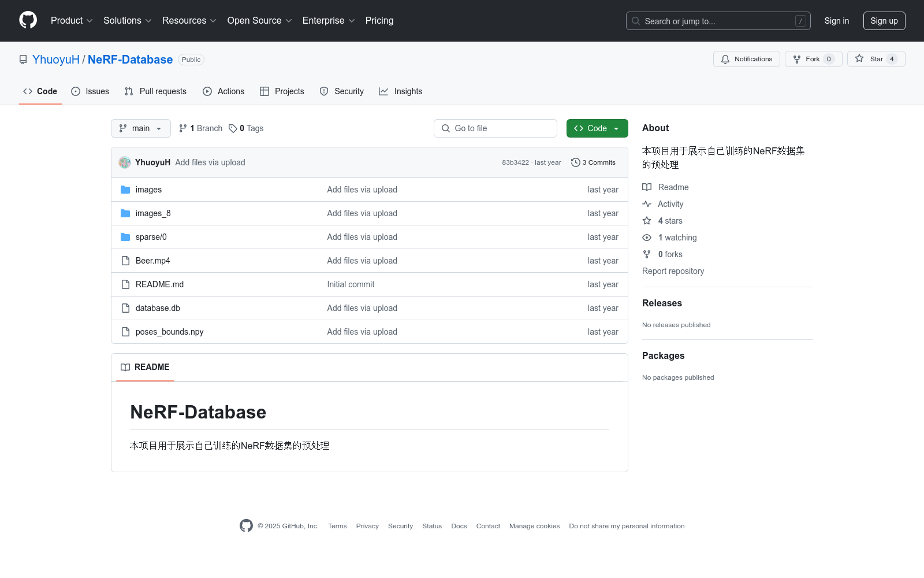Click the Pricing link
Screen dimensions: 924x578
click(379, 20)
